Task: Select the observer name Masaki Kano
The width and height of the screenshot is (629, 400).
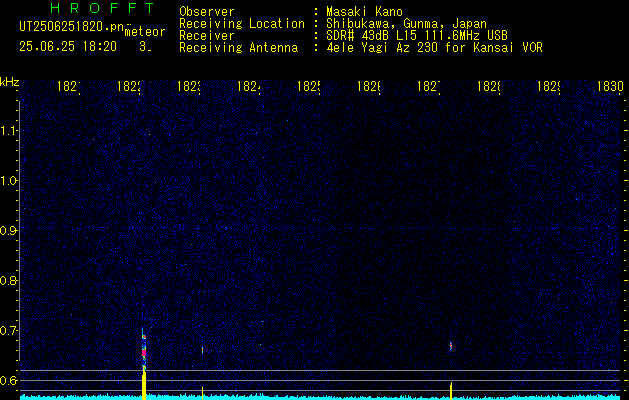Action: pyautogui.click(x=364, y=11)
